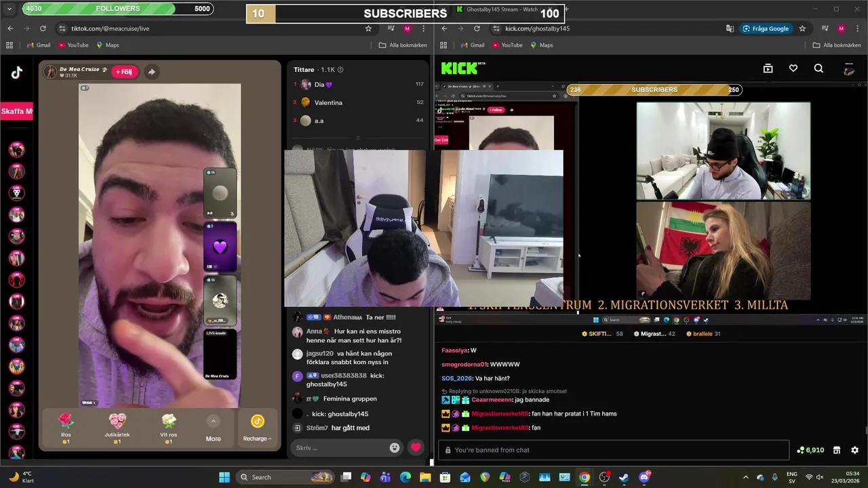The width and height of the screenshot is (868, 488).
Task: Open a new tab in Kick window
Action: tap(566, 9)
